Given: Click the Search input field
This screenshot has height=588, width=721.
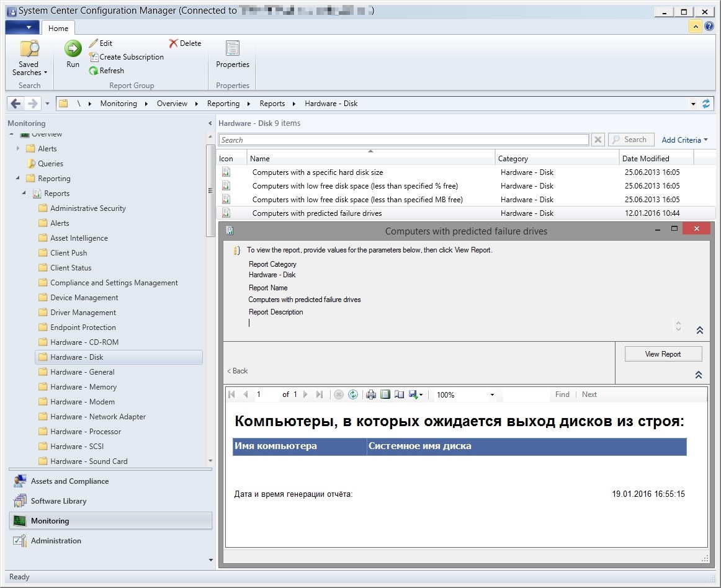Looking at the screenshot, I should coord(404,140).
